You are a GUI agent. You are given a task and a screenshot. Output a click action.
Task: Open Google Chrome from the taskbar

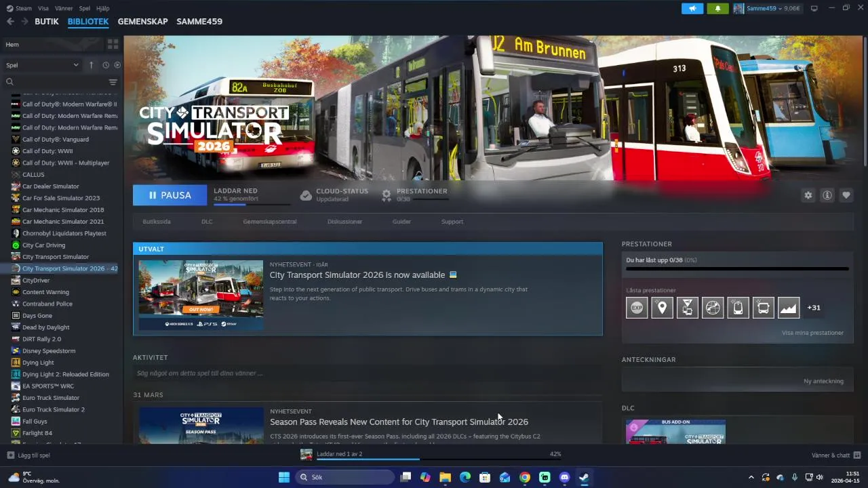[525, 477]
